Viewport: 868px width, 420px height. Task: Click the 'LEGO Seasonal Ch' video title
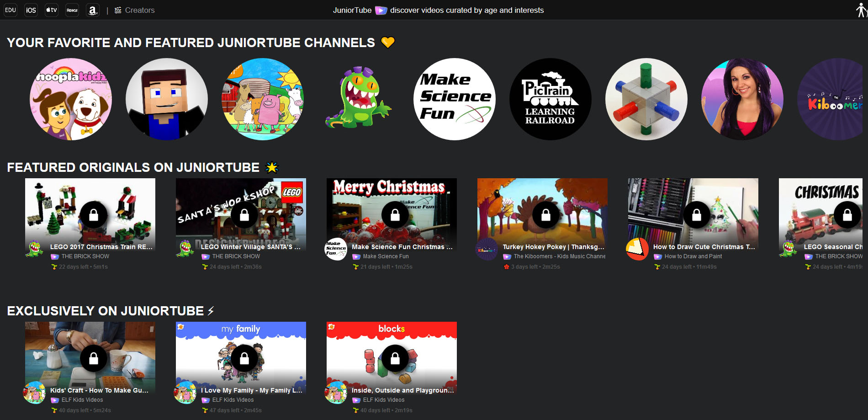[x=833, y=247]
